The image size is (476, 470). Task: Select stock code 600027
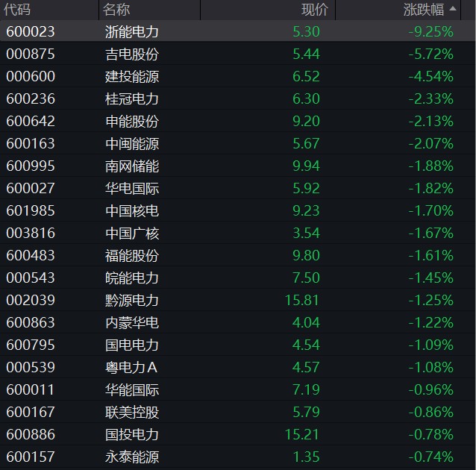pyautogui.click(x=31, y=188)
